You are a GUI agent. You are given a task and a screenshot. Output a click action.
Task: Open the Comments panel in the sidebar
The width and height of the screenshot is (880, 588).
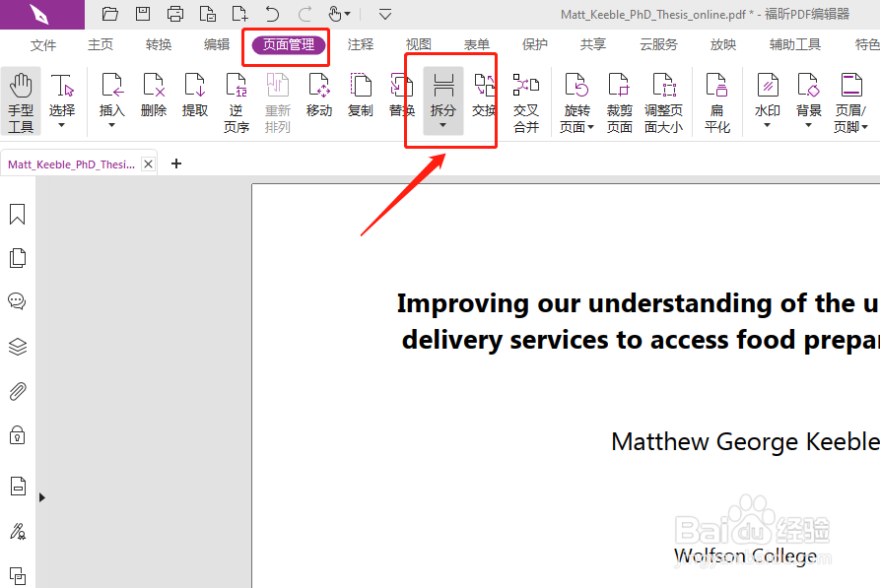(17, 301)
